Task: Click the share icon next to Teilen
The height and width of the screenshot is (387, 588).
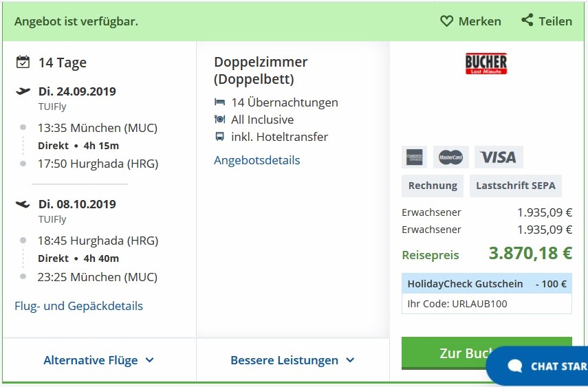Action: pyautogui.click(x=527, y=21)
